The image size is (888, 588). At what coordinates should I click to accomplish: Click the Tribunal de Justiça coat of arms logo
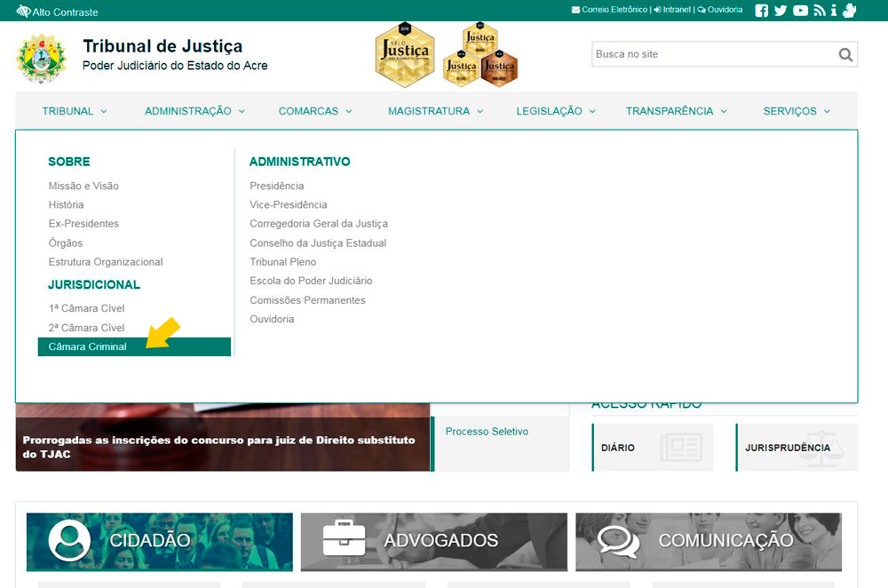pos(41,59)
